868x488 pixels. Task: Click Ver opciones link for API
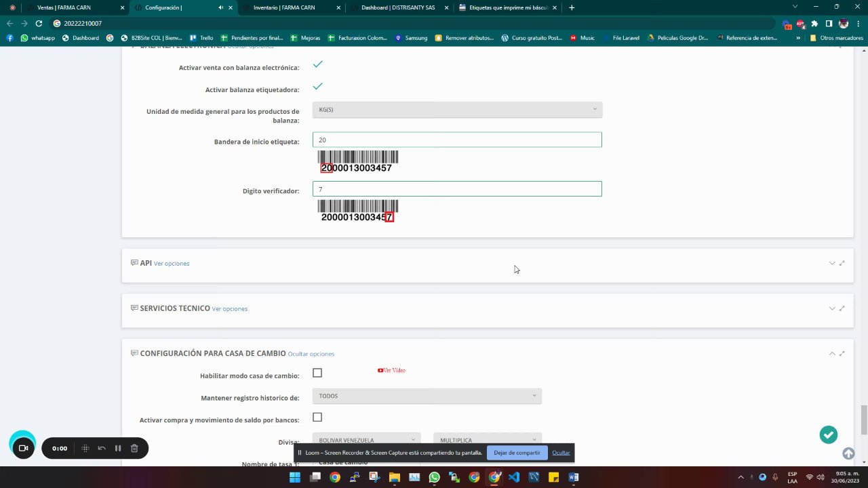coord(172,264)
